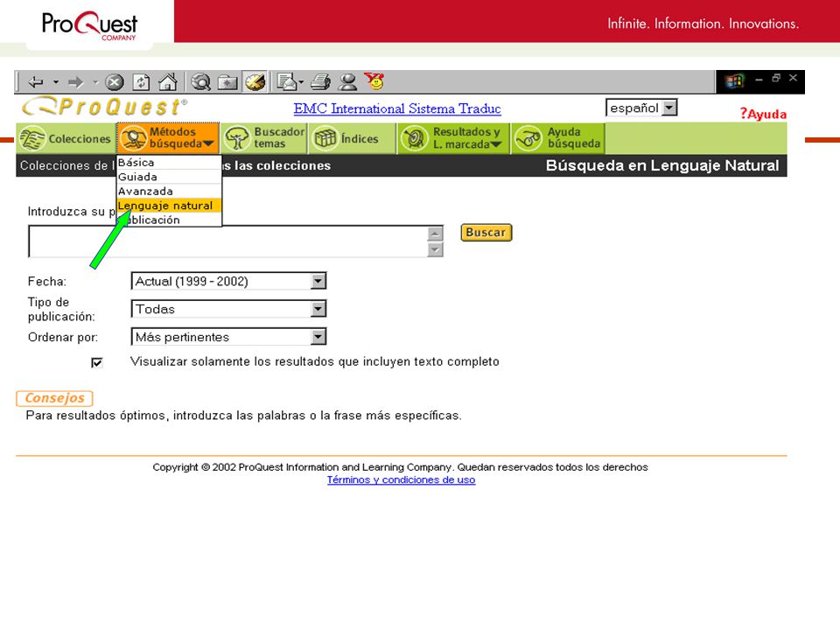Open the Favorites folder icon

227,82
